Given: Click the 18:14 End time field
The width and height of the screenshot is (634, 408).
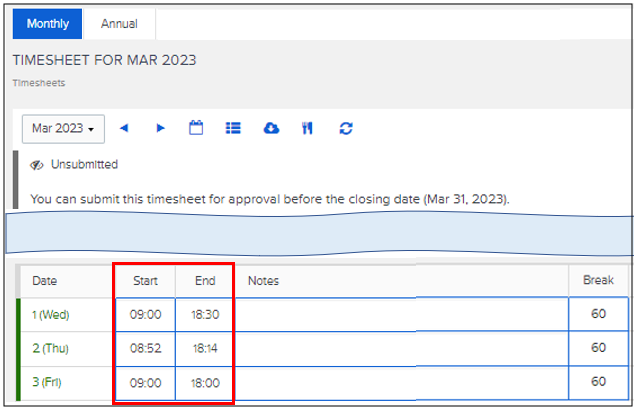Looking at the screenshot, I should pyautogui.click(x=205, y=348).
